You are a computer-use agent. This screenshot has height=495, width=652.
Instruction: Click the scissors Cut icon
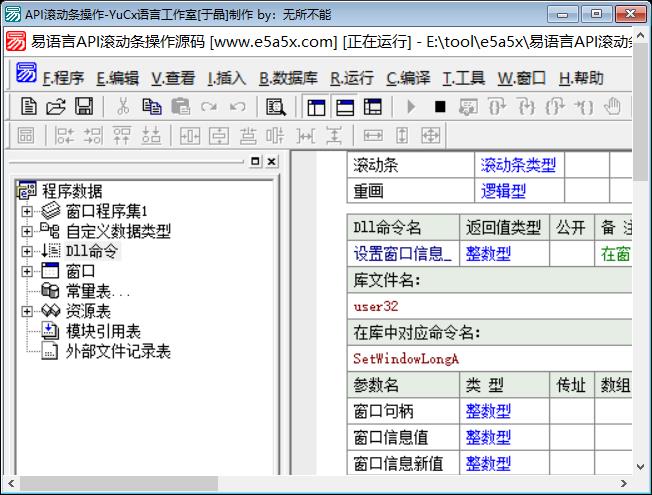coord(123,106)
